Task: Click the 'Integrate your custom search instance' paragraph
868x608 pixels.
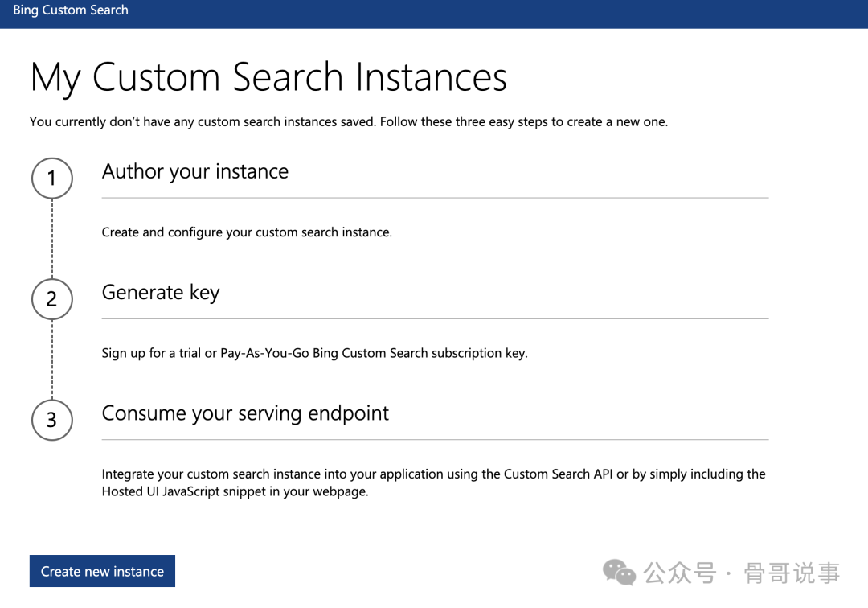Action: click(433, 483)
